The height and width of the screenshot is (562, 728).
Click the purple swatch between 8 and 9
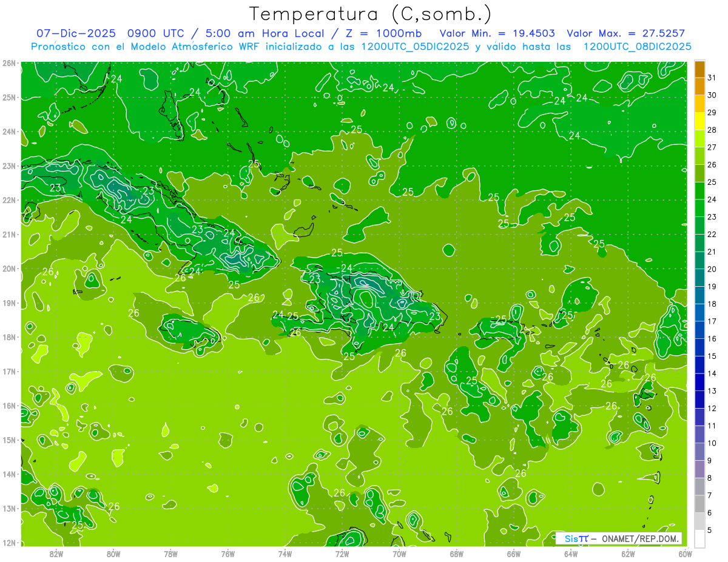point(699,469)
